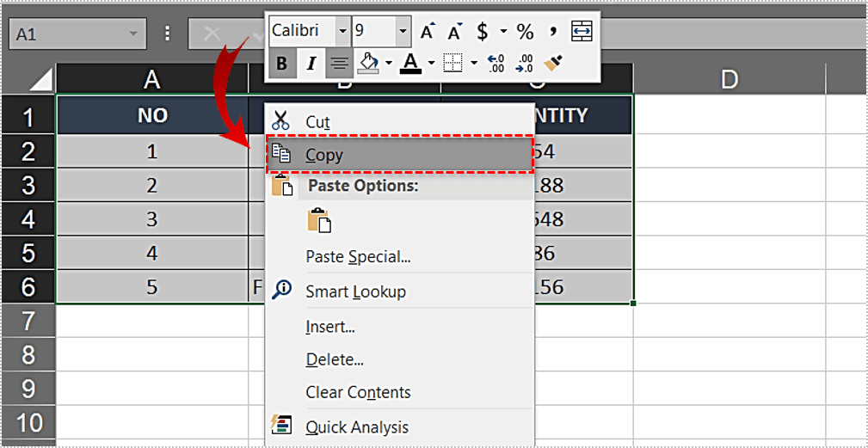868x448 pixels.
Task: Click the Decrease Font Size icon
Action: [x=455, y=32]
